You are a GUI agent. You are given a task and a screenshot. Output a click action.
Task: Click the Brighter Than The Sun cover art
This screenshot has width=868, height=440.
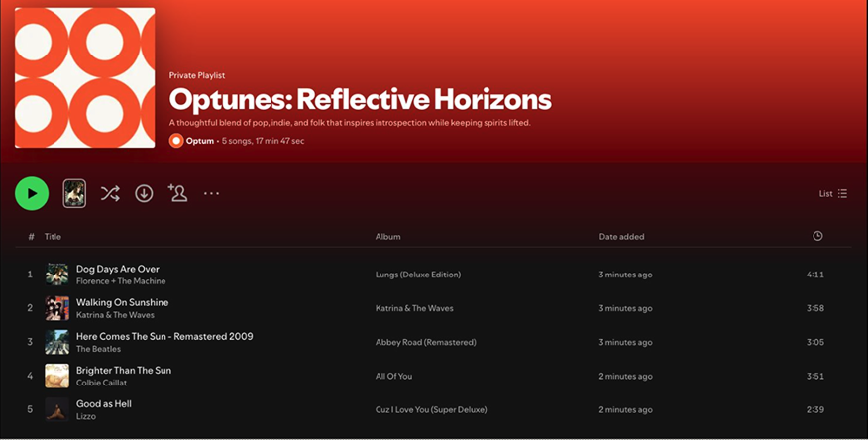tap(57, 376)
